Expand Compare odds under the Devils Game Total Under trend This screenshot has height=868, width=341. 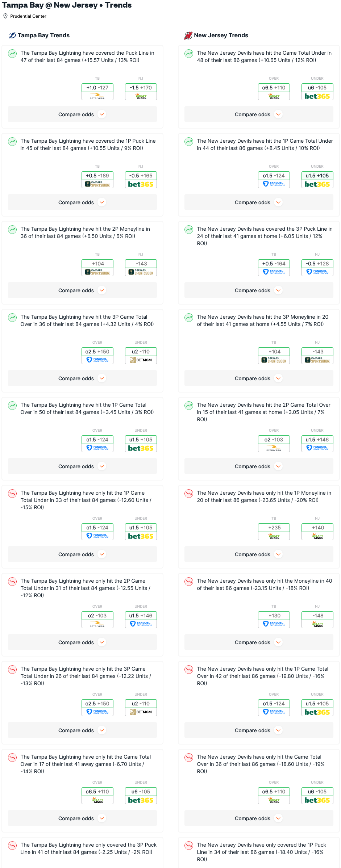tap(259, 114)
